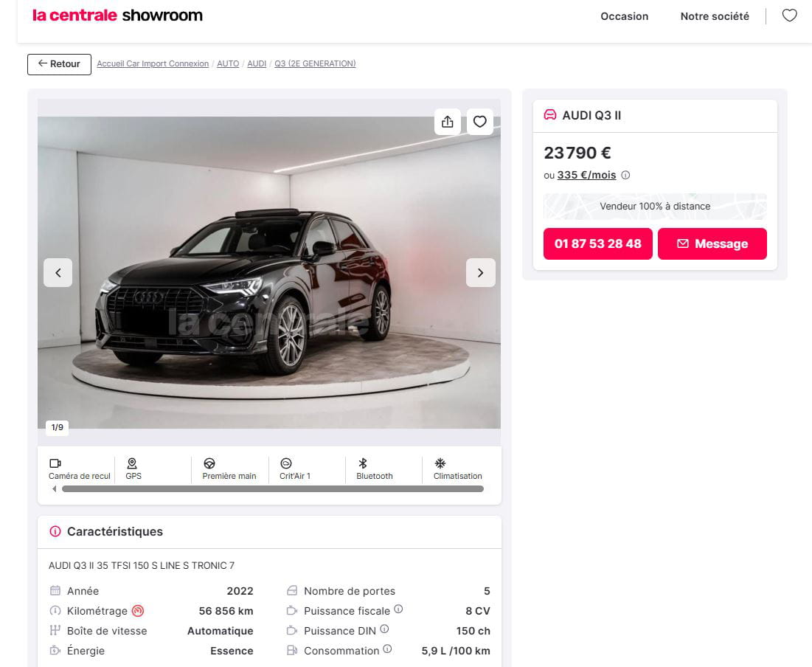
Task: Open the 335 €/mois financing link
Action: click(586, 176)
